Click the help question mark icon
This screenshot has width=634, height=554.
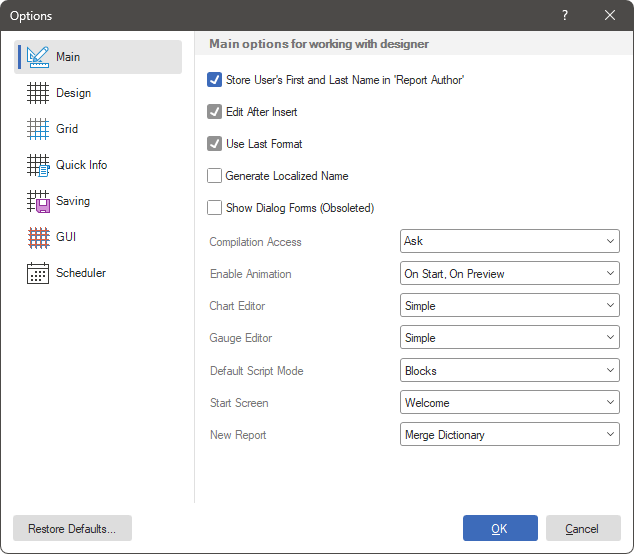click(x=564, y=15)
